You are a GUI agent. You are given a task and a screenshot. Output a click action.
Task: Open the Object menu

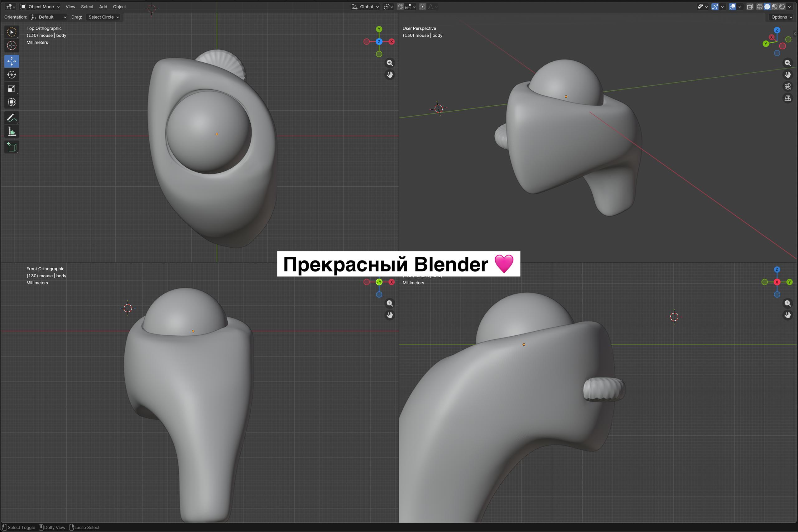(x=119, y=7)
